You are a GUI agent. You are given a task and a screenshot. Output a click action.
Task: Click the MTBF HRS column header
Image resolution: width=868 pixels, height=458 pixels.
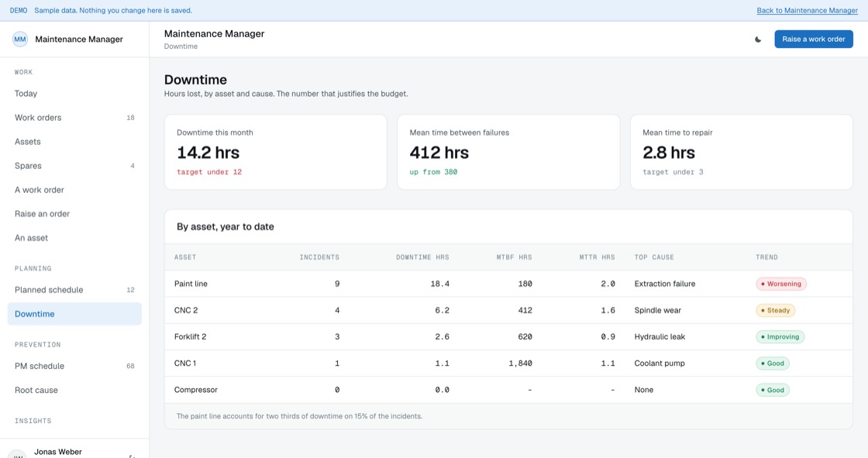coord(514,257)
